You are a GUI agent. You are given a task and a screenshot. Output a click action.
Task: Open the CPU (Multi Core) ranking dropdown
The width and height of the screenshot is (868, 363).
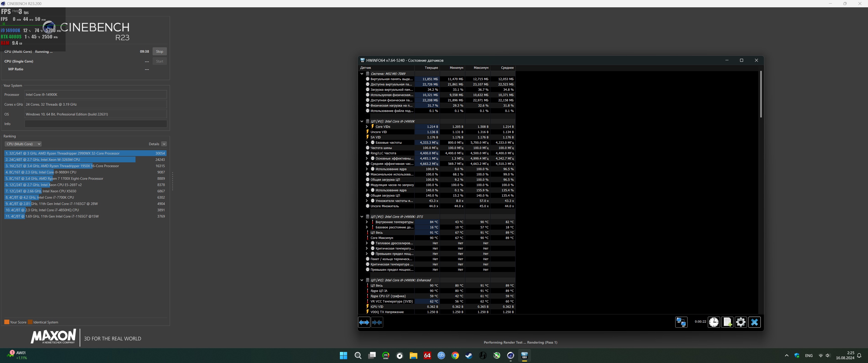[23, 144]
